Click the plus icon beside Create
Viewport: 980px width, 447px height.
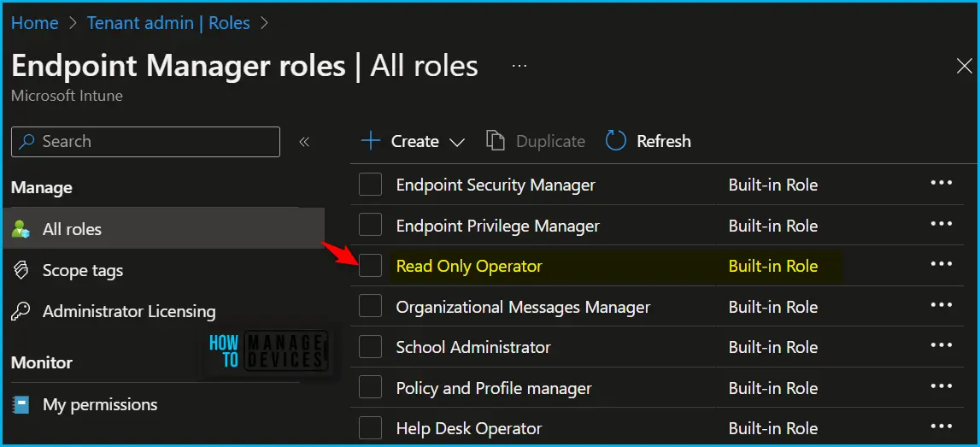pos(371,141)
